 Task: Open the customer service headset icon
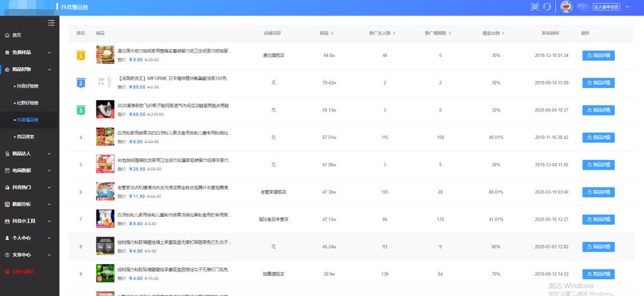[x=547, y=7]
